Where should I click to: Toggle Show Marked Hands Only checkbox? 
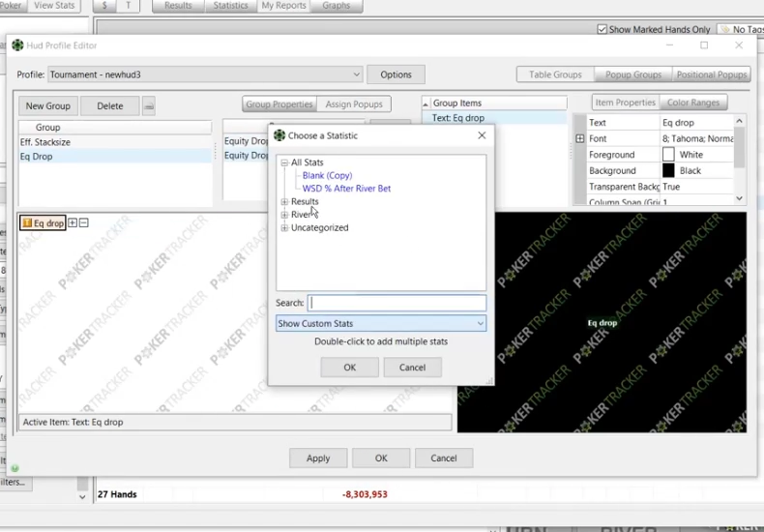tap(602, 29)
